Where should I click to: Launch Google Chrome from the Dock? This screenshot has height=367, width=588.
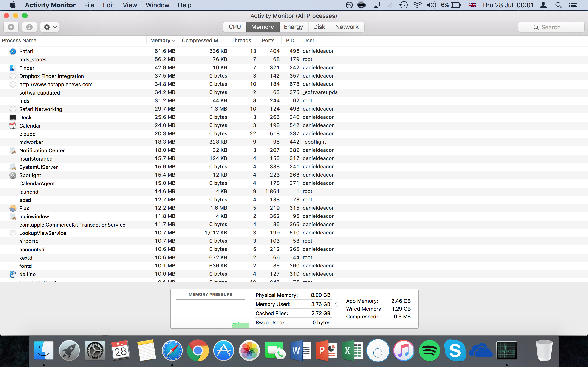198,350
